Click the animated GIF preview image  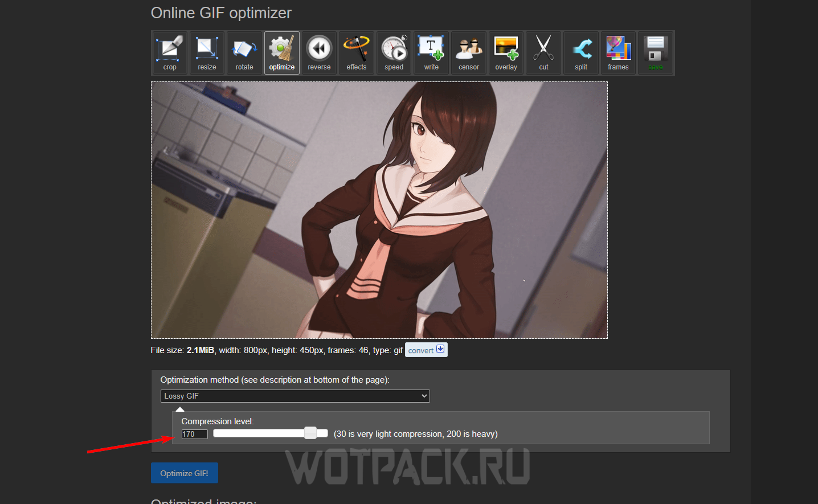pyautogui.click(x=379, y=210)
